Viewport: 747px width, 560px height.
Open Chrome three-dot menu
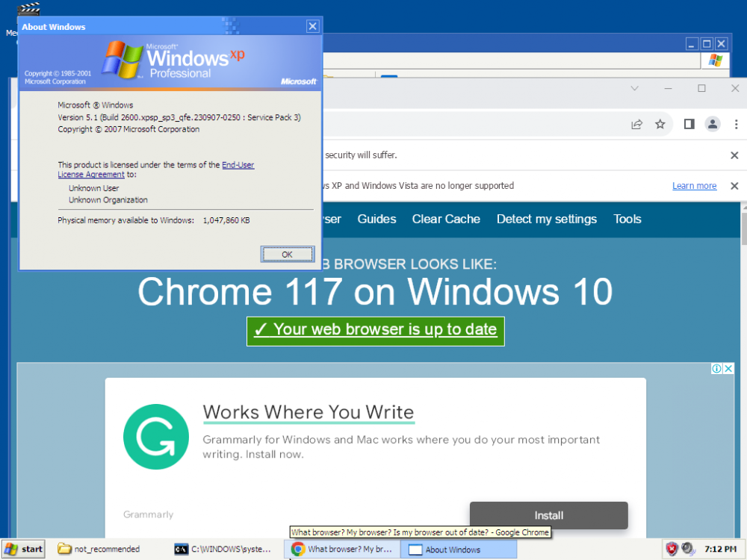736,124
